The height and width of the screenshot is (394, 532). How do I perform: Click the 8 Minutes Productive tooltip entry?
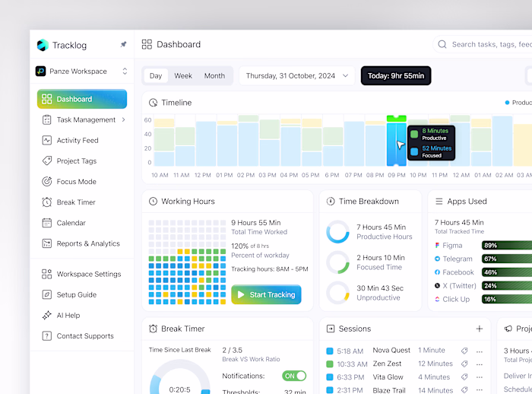(x=431, y=134)
